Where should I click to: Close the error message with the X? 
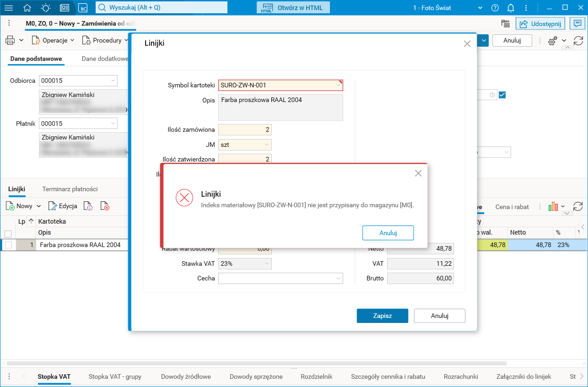coord(418,173)
